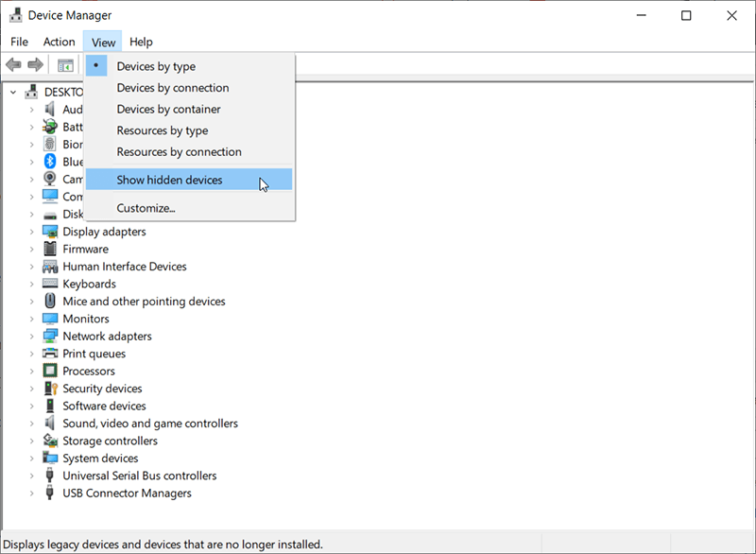The image size is (756, 554).
Task: Select the Devices by type radio option
Action: (190, 66)
